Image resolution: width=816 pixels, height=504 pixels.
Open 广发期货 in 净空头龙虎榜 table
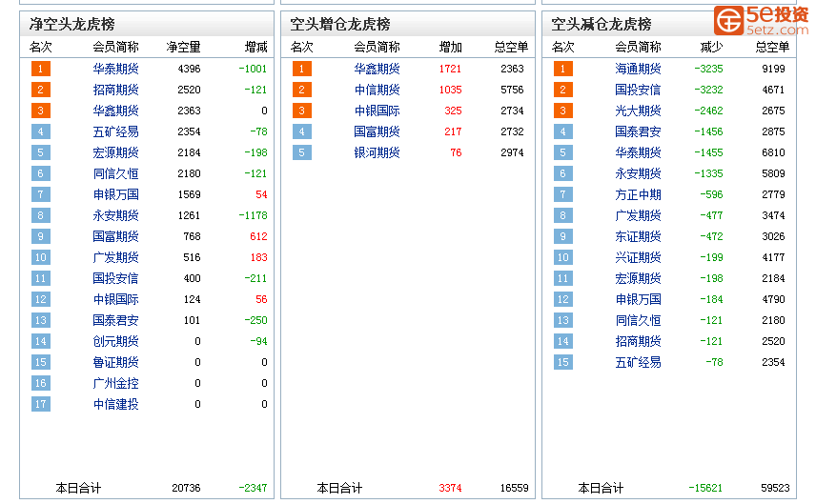115,257
